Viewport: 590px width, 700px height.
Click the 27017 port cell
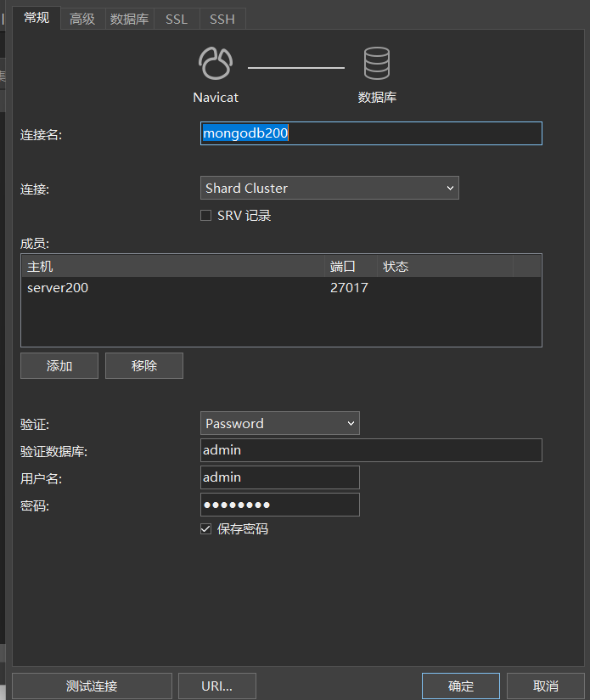349,288
